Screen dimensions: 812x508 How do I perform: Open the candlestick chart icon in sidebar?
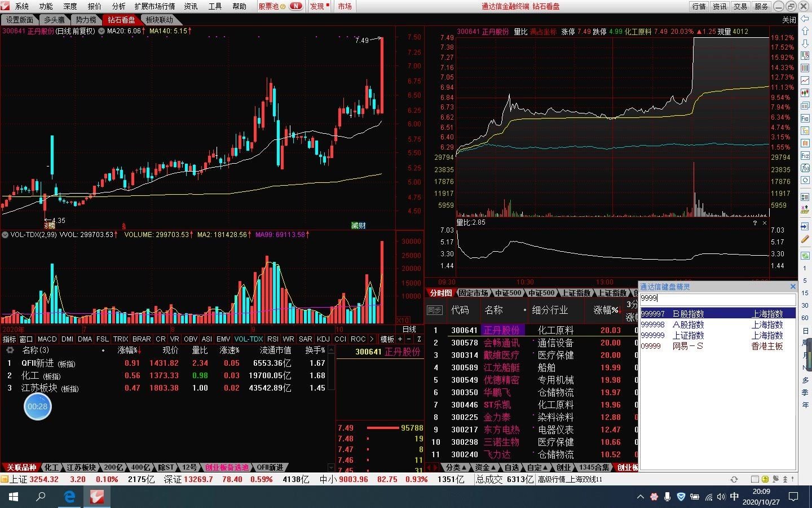click(x=805, y=93)
